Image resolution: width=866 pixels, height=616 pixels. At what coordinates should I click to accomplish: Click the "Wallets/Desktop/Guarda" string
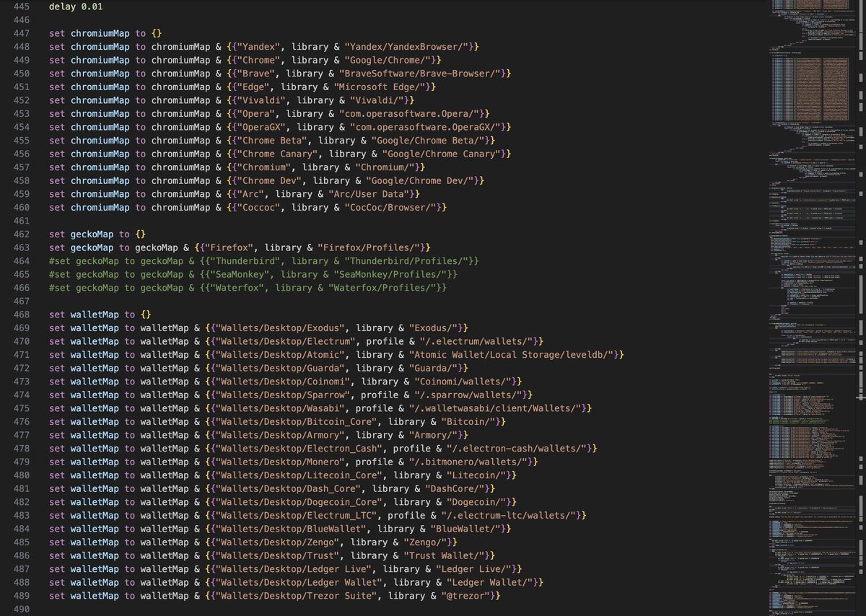click(x=280, y=368)
